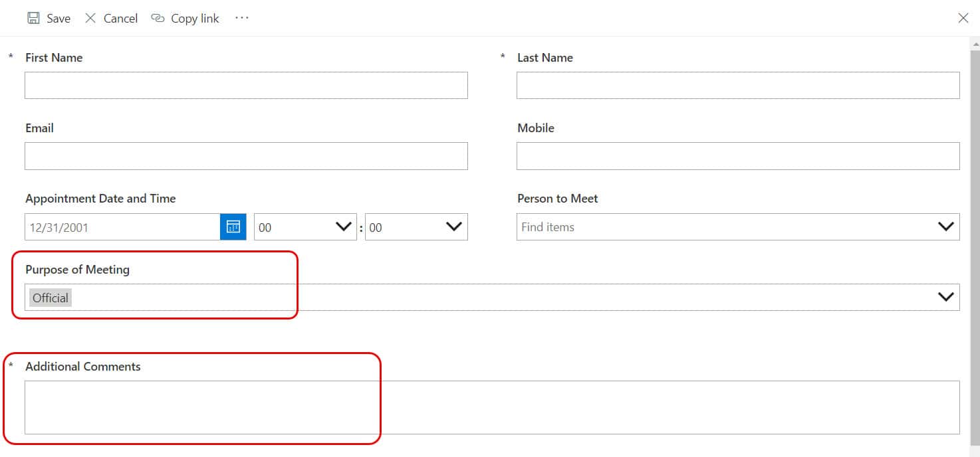
Task: Click the Save button label
Action: pos(59,19)
